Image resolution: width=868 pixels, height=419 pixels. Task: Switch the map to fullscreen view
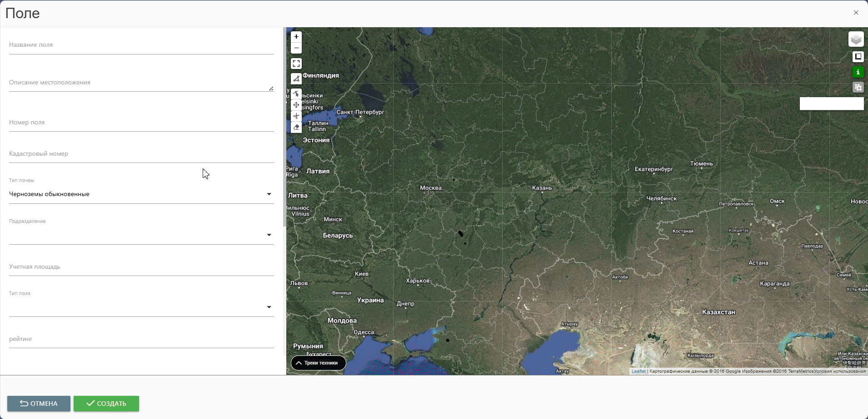(296, 64)
